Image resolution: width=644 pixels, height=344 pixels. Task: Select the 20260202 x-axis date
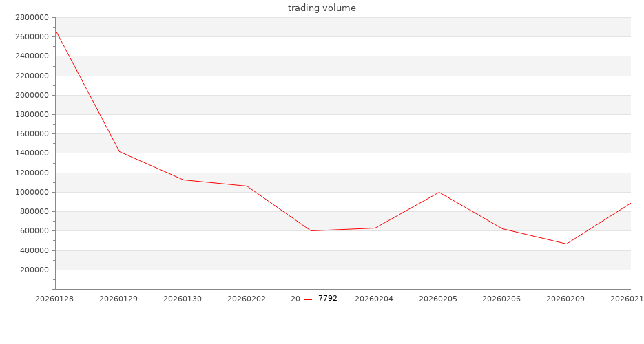[x=247, y=299]
